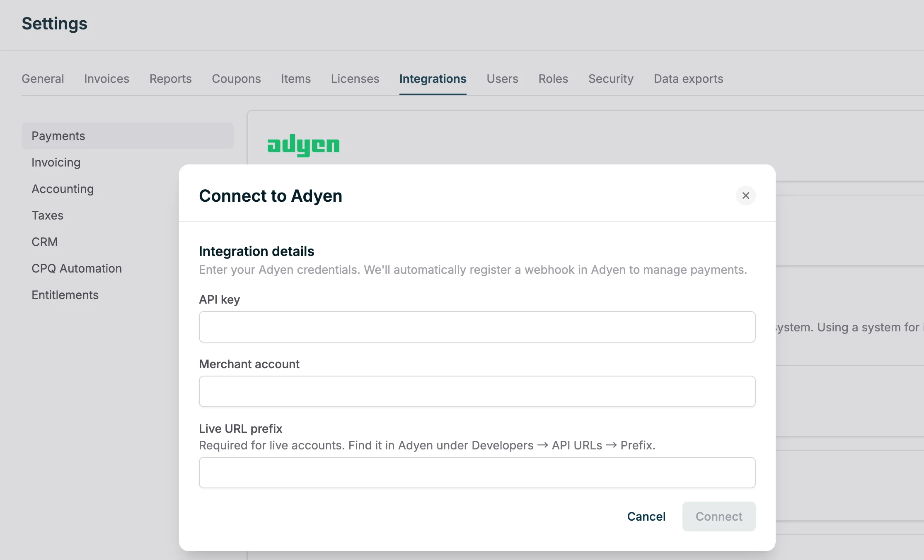This screenshot has width=924, height=560.
Task: Click the Settings page title
Action: pos(54,24)
